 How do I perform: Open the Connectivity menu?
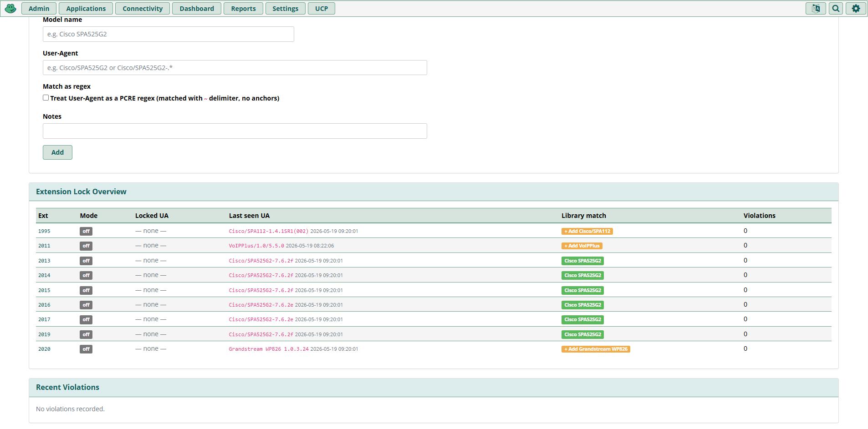143,8
